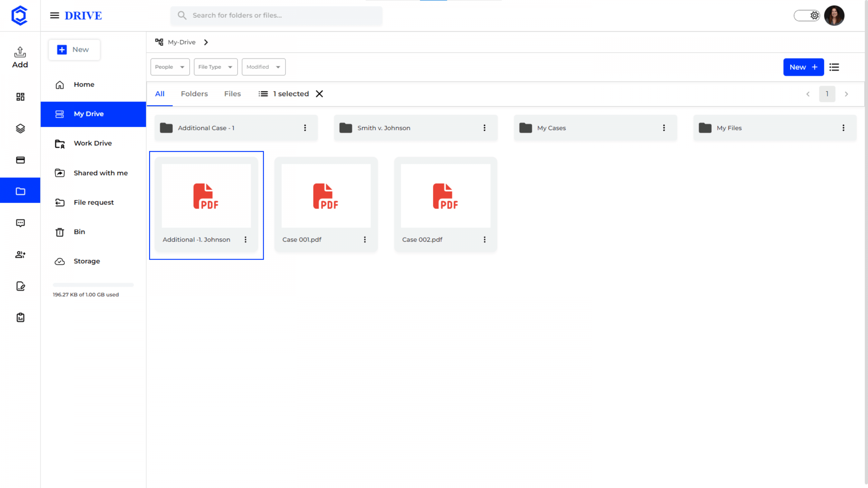The image size is (868, 488).
Task: Open the document edit icon in left rail
Action: tap(20, 286)
